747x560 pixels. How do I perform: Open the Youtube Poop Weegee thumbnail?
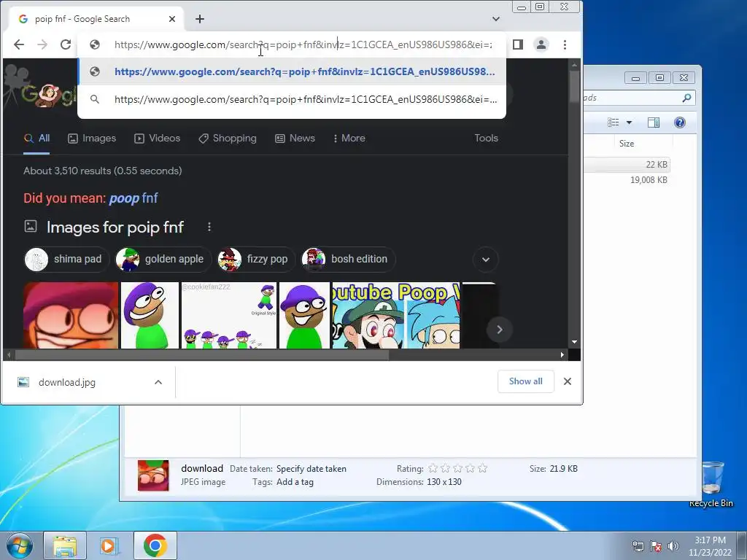click(x=396, y=315)
